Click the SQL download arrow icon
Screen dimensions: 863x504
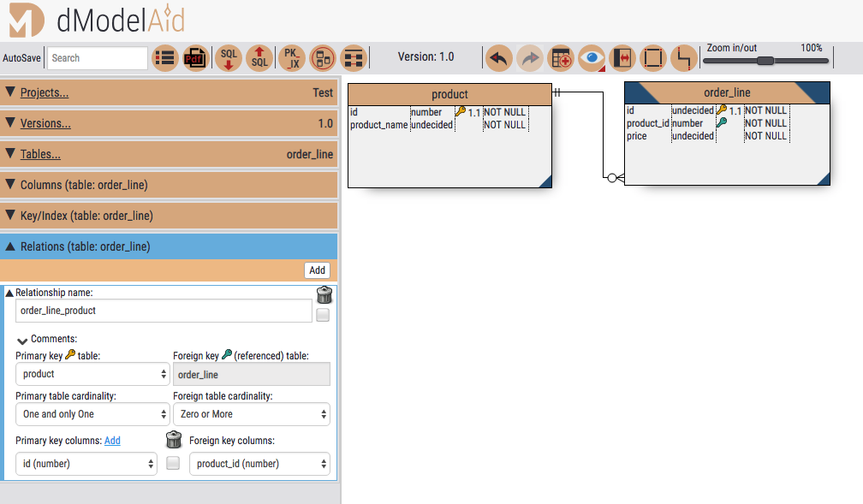tap(229, 58)
